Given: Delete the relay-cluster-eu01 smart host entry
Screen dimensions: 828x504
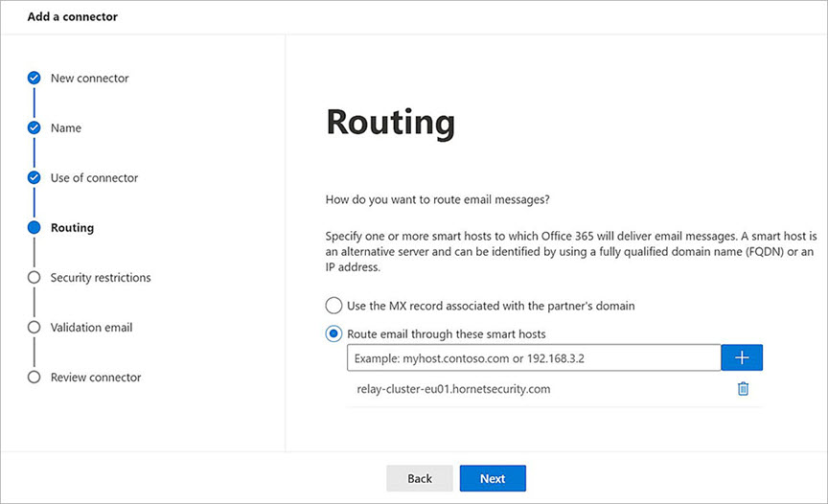Looking at the screenshot, I should pyautogui.click(x=743, y=389).
